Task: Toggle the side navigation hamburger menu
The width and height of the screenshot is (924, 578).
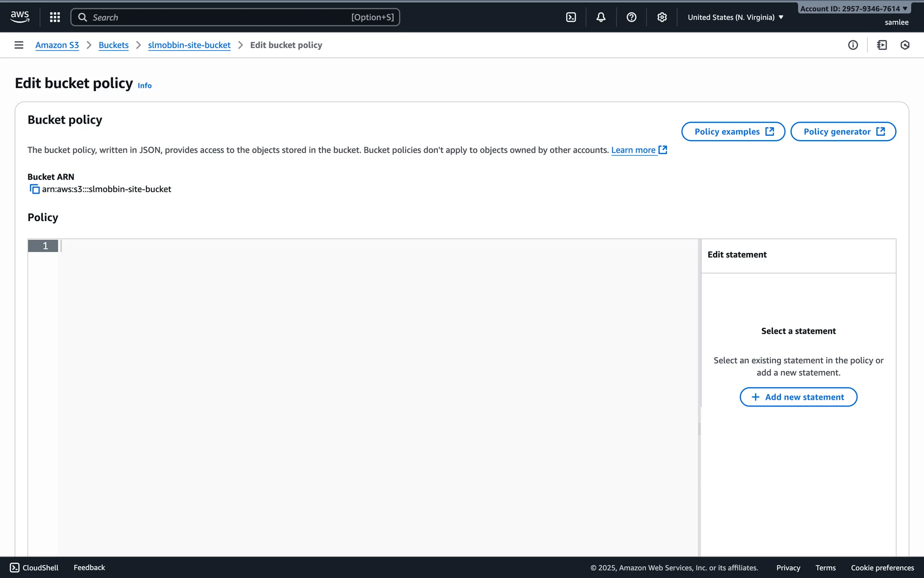Action: tap(19, 45)
